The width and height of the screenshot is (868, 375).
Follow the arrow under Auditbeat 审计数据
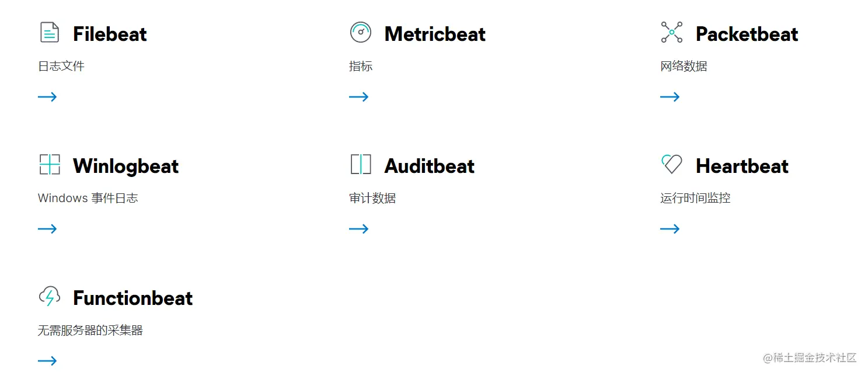tap(359, 229)
